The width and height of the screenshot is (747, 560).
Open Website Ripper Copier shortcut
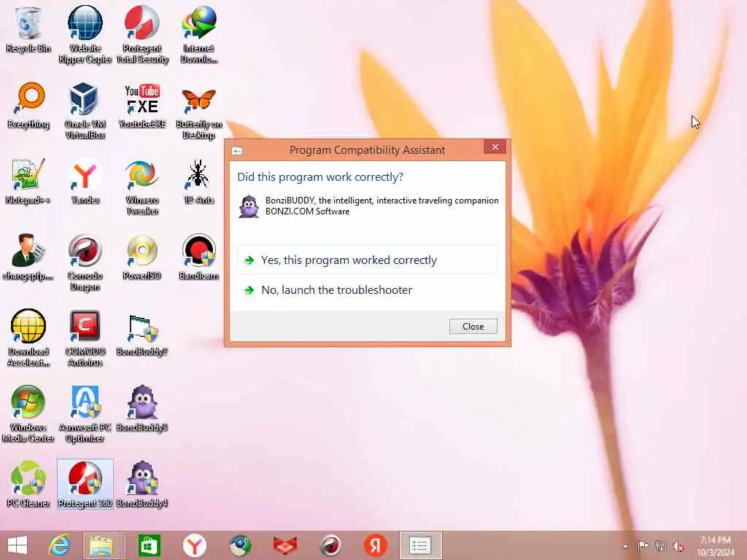tap(85, 34)
